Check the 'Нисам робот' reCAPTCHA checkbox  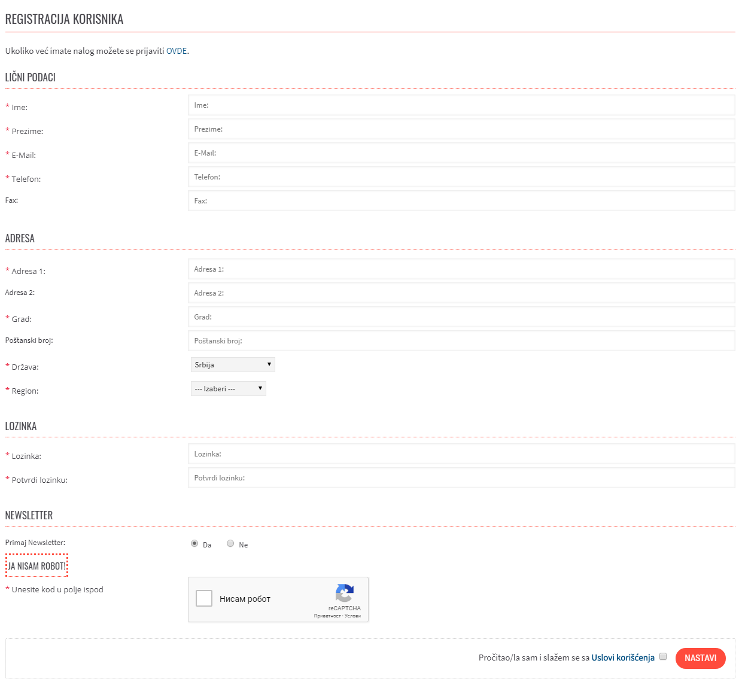coord(204,598)
